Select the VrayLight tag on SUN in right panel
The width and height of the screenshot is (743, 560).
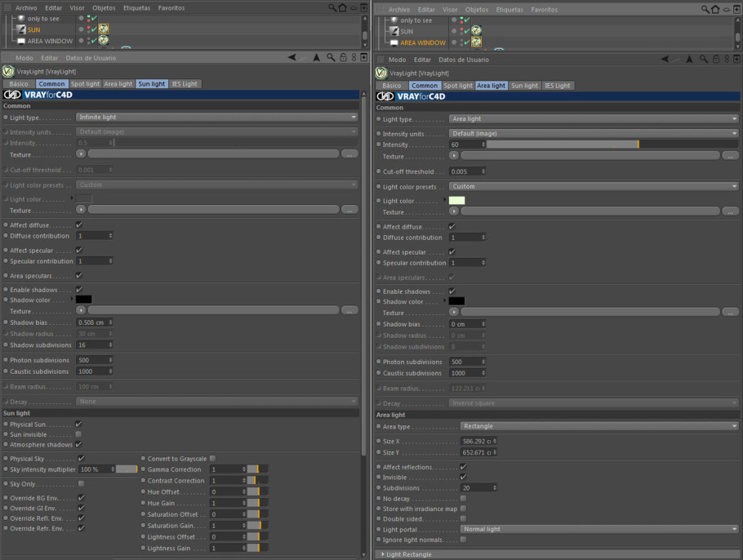tap(476, 31)
